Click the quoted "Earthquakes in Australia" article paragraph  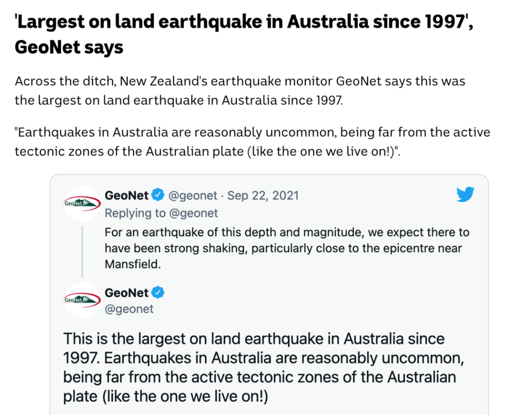click(x=252, y=142)
